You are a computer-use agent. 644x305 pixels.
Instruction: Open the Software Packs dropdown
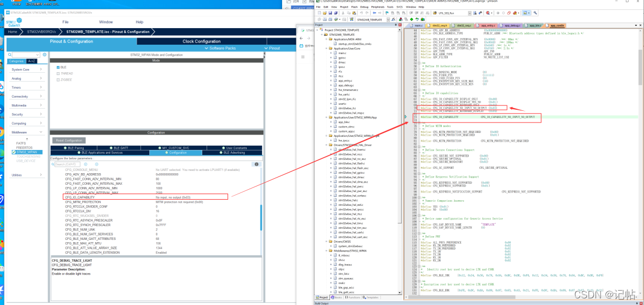click(x=220, y=48)
